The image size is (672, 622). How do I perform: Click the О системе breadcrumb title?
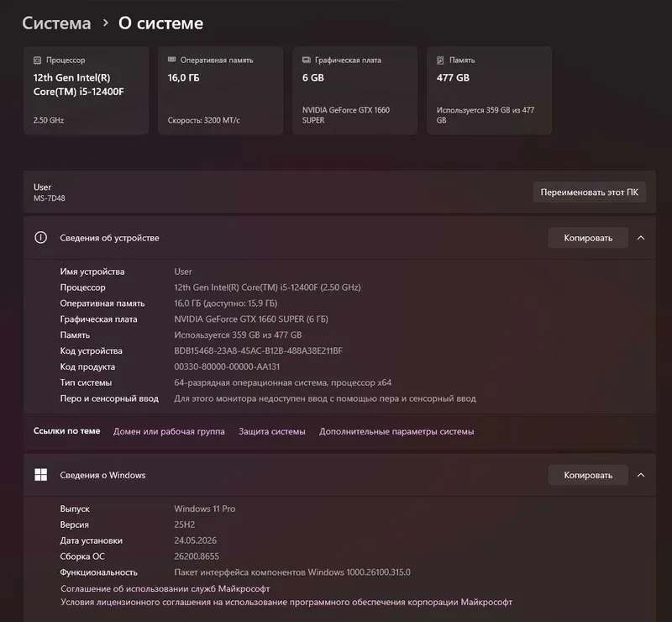(160, 24)
